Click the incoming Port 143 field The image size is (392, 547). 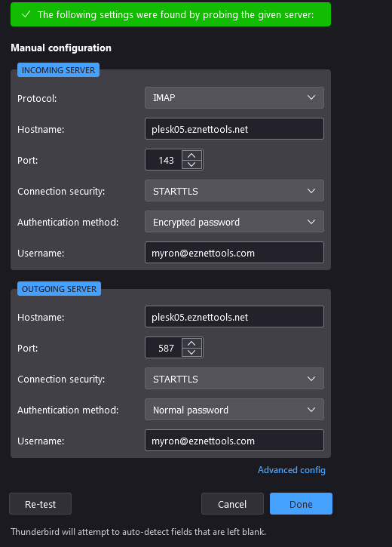pyautogui.click(x=164, y=160)
